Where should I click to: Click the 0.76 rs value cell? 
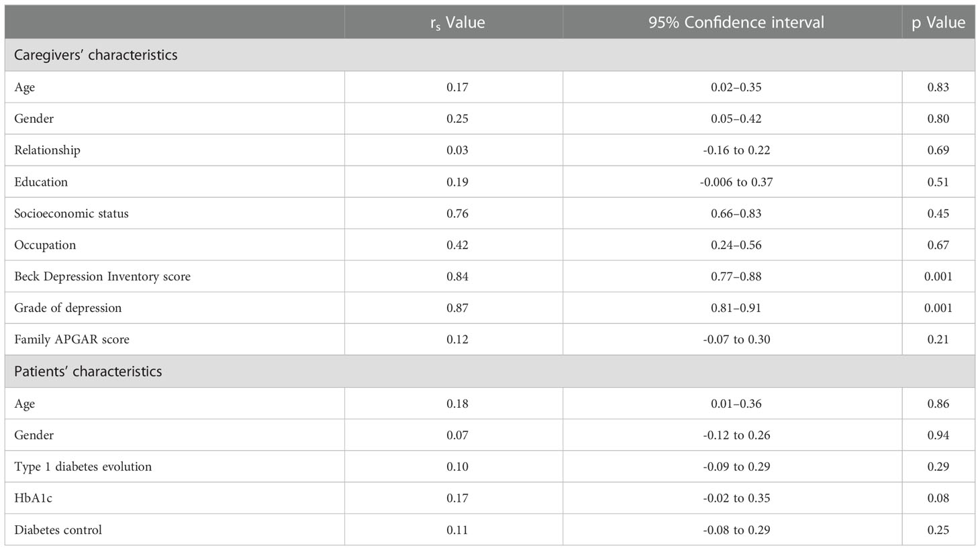click(458, 213)
